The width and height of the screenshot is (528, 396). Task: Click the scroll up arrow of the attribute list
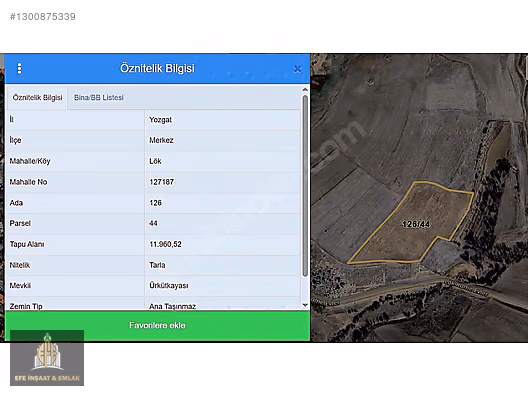pyautogui.click(x=305, y=90)
